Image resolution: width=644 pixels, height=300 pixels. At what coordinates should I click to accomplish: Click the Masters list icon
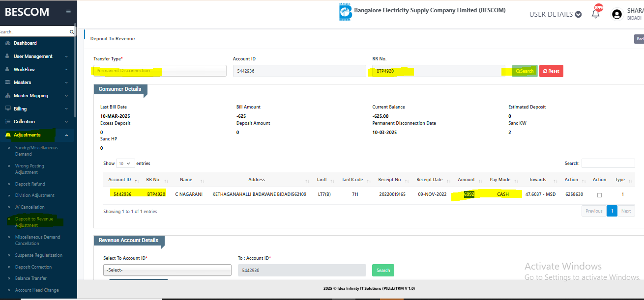pos(8,82)
